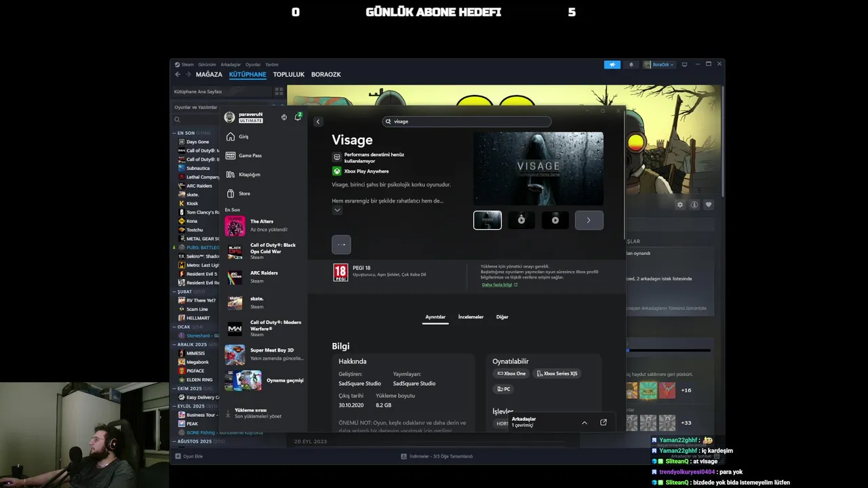Screen dimensions: 868x488
Task: Collapse the ARALIK 2025 category
Action: (x=174, y=344)
